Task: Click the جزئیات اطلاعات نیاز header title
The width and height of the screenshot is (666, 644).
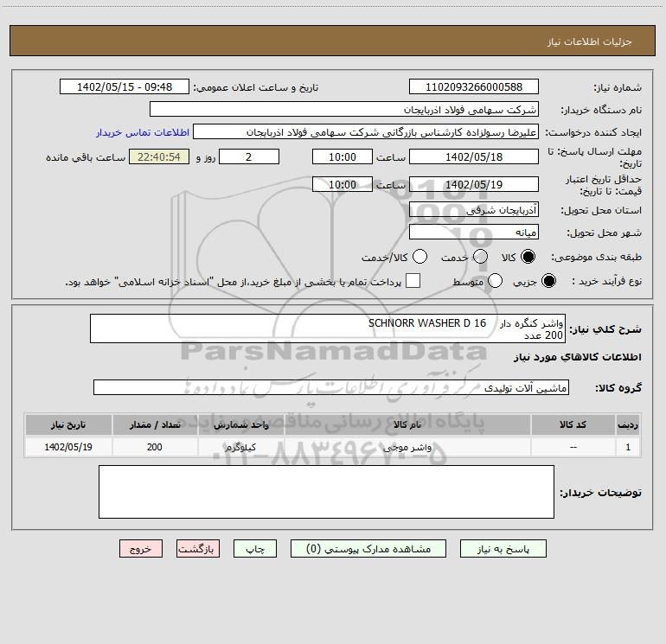Action: click(590, 41)
